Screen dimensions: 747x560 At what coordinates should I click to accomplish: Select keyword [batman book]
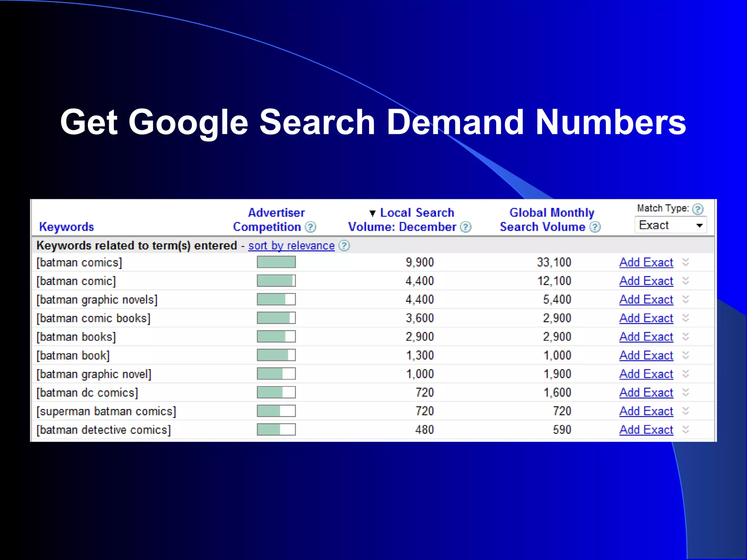[73, 355]
